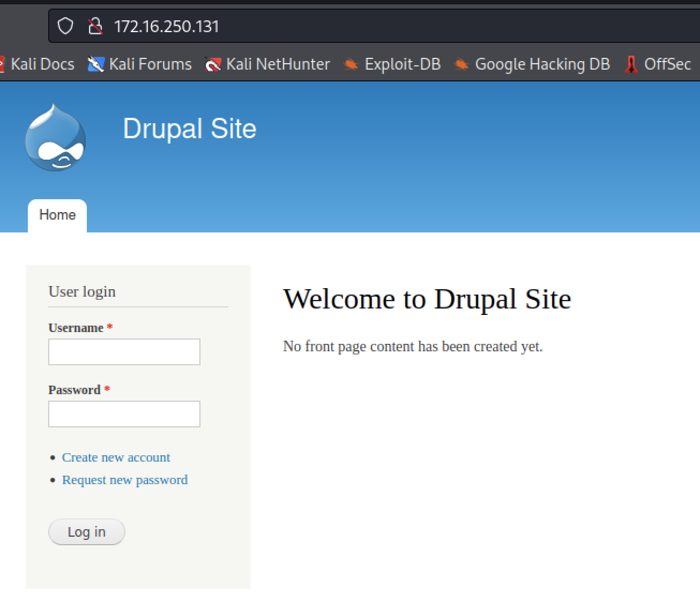Click the insecure connection padlock icon
The width and height of the screenshot is (700, 602).
[95, 26]
